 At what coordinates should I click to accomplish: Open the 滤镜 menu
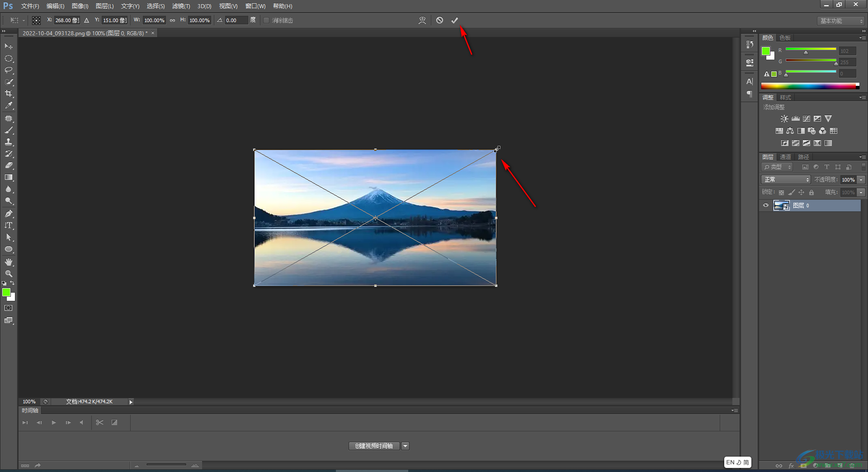[181, 6]
